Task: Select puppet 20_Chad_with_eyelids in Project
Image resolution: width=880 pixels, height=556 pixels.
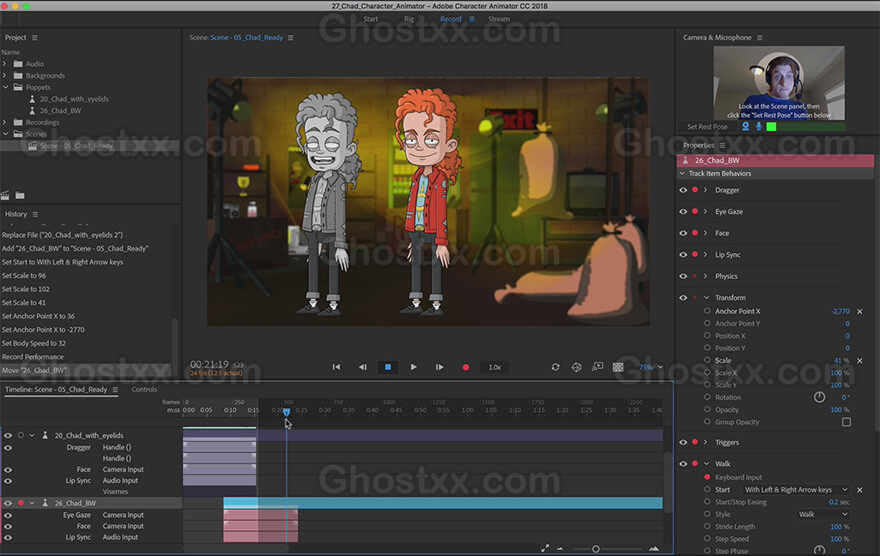Action: (74, 99)
